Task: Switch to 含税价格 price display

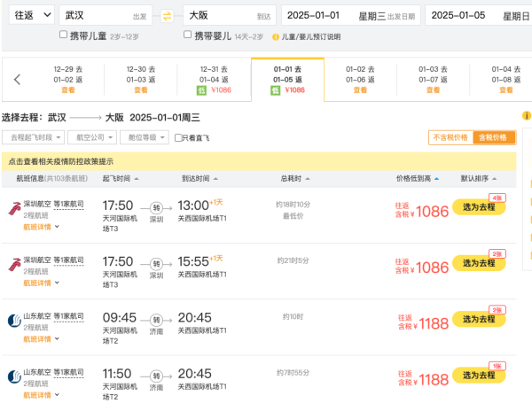Action: tap(494, 137)
